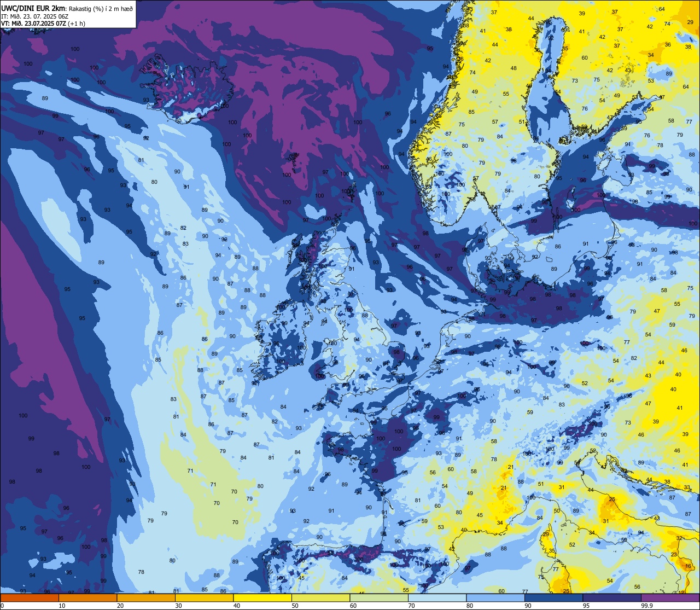The height and width of the screenshot is (610, 700).
Task: Click the legend tick label "40"
Action: coord(237,606)
